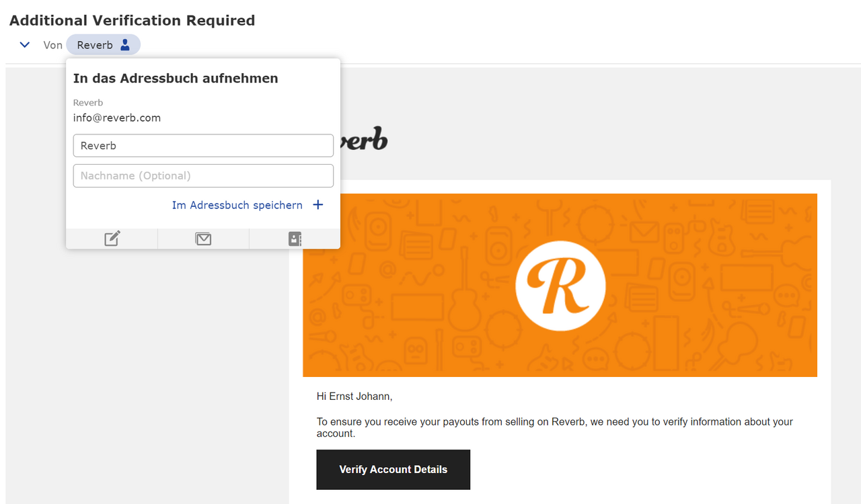Click the Verify Account Details button
Screen dimensions: 861x504
pyautogui.click(x=394, y=470)
